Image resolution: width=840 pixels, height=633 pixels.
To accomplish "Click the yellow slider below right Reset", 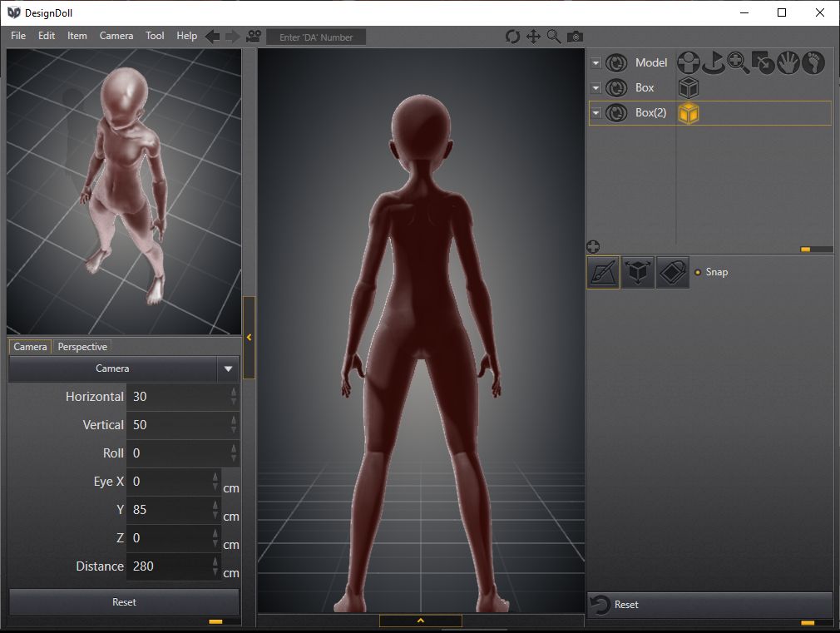I will [x=808, y=623].
